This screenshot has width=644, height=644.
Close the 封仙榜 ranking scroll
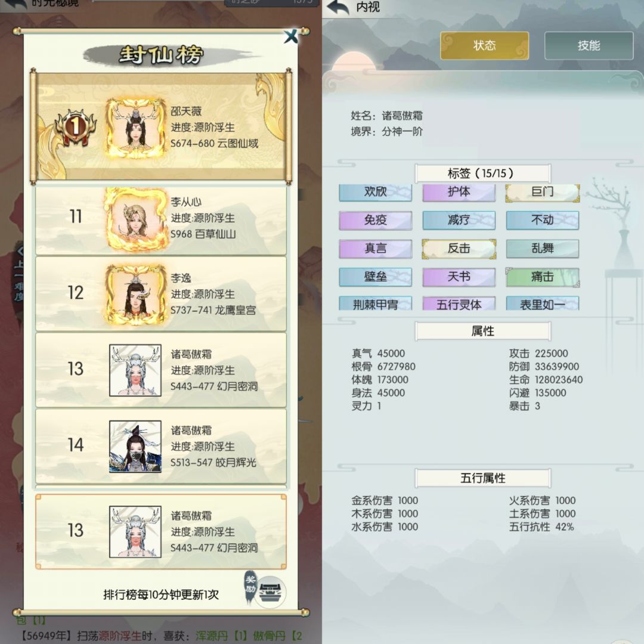point(291,37)
